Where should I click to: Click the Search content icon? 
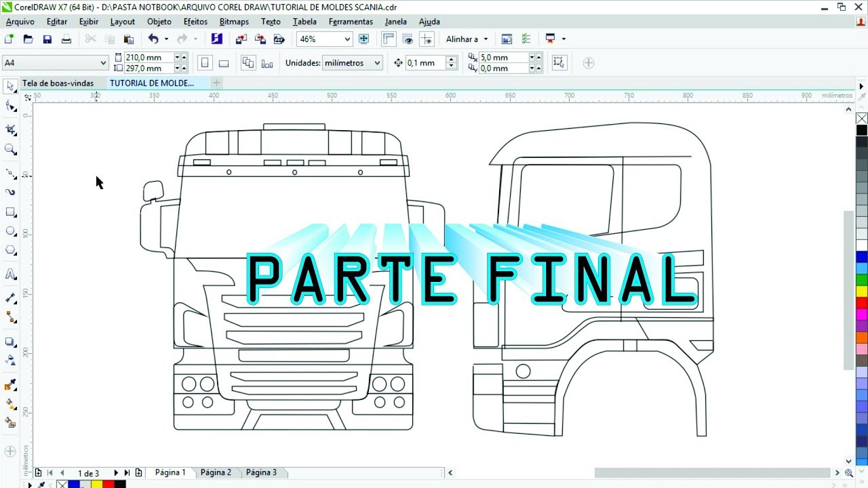pyautogui.click(x=216, y=39)
